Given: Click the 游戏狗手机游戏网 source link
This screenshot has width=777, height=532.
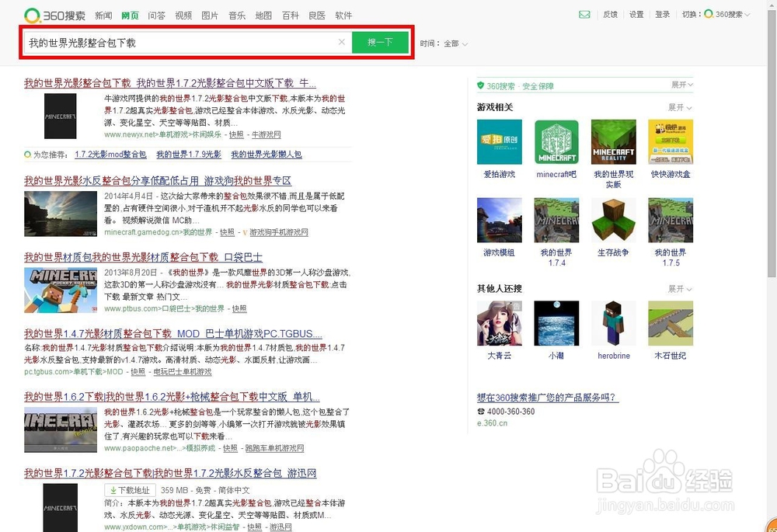Looking at the screenshot, I should (x=278, y=232).
